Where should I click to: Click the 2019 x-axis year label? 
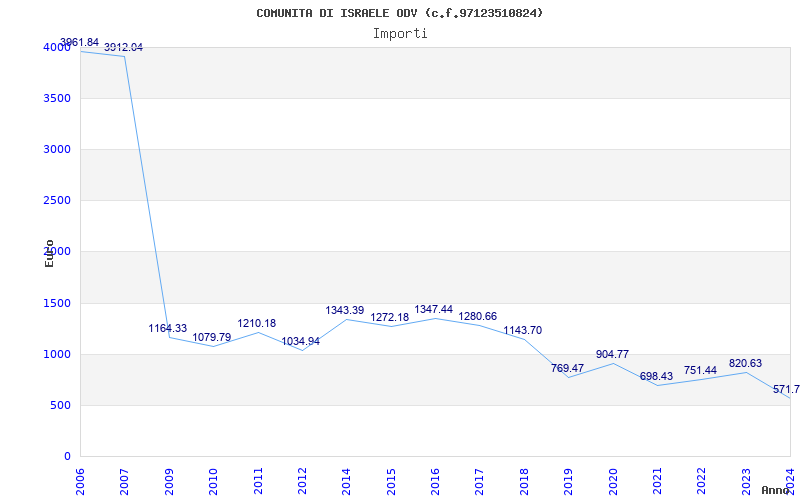(568, 481)
